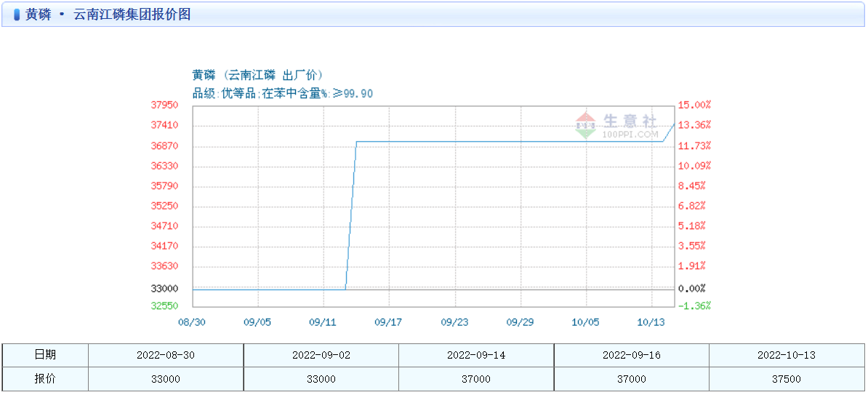Click the price 37500 under 2022-10-13

[787, 379]
